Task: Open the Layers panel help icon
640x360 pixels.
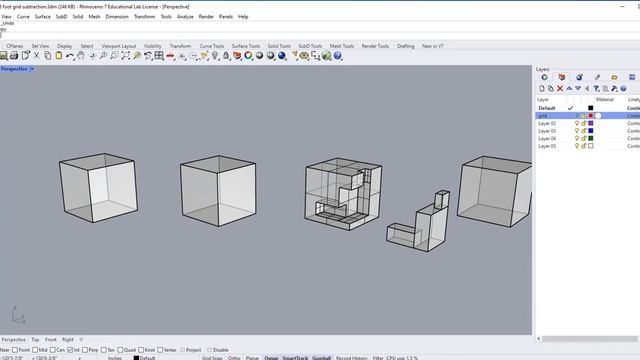Action: (x=623, y=89)
